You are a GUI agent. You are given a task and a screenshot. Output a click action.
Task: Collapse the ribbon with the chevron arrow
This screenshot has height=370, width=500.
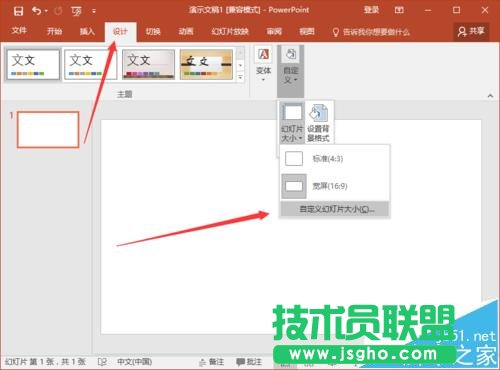pos(490,96)
